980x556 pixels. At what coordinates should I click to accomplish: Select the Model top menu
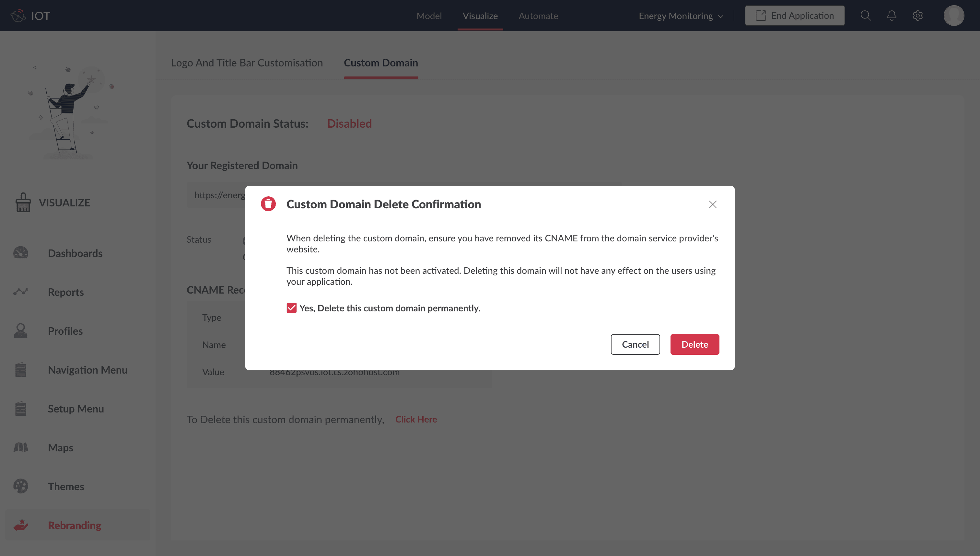pyautogui.click(x=429, y=16)
